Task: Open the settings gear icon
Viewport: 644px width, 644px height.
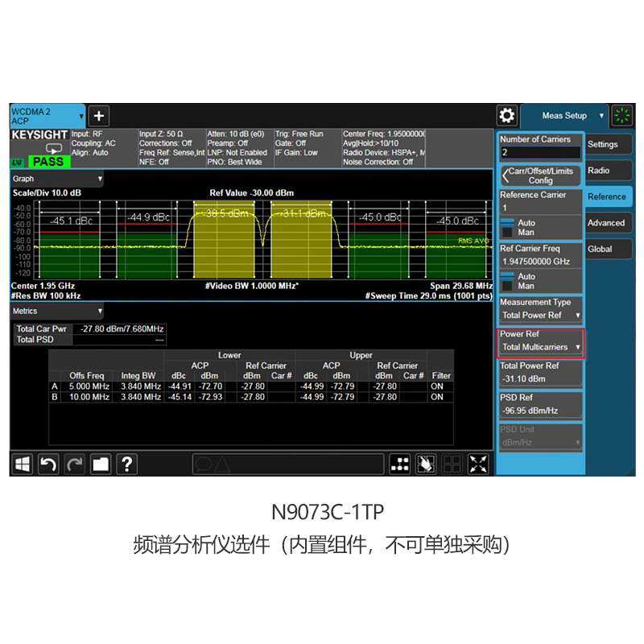Action: (507, 115)
